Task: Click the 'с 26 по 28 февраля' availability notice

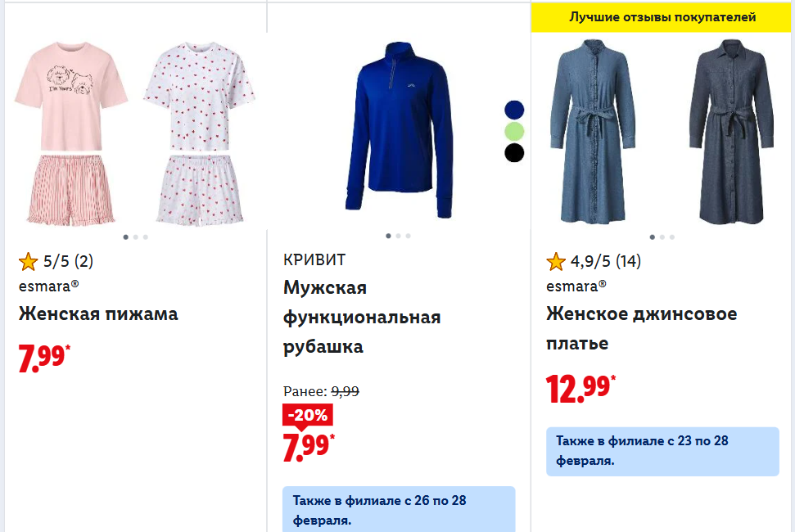Action: click(399, 509)
